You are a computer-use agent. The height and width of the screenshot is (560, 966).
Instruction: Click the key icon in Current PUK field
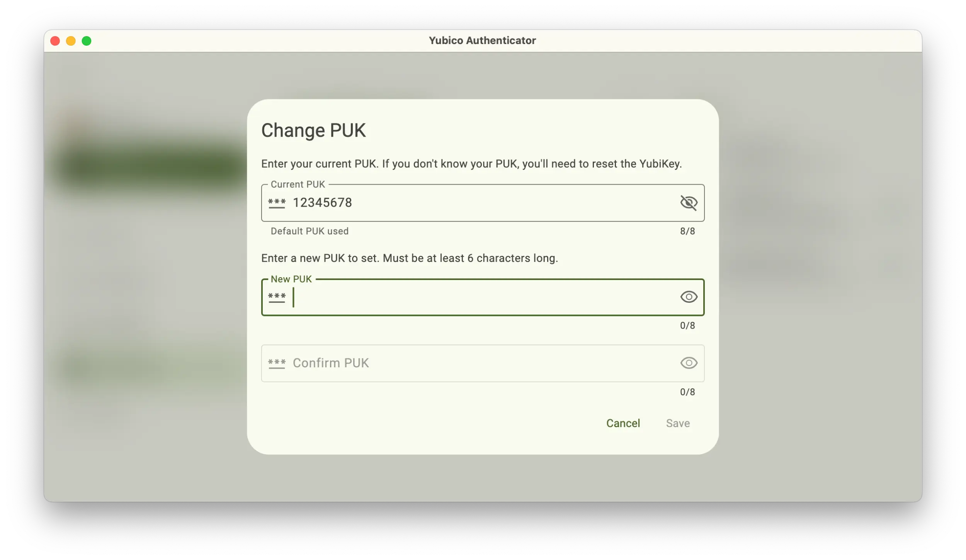click(x=277, y=203)
